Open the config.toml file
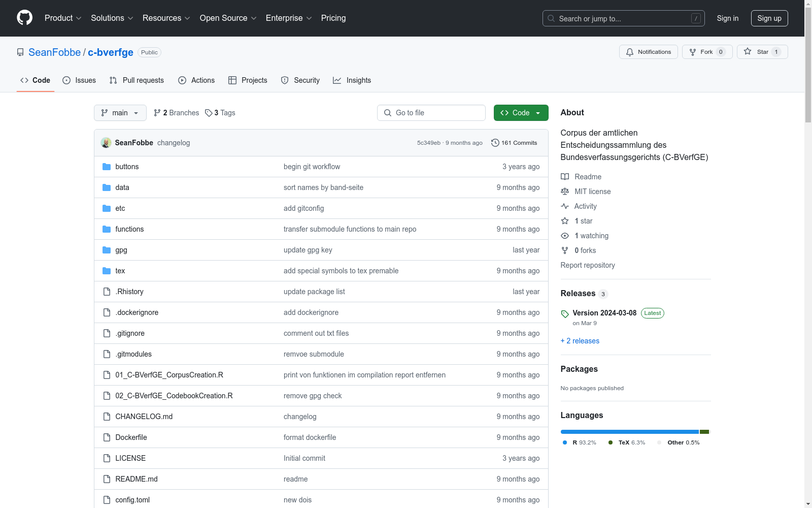Viewport: 812px width, 508px height. point(132,500)
